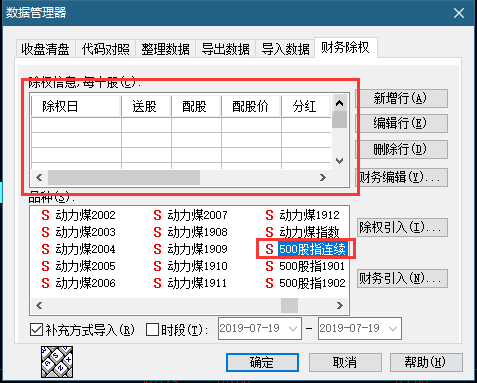Image resolution: width=477 pixels, height=383 pixels.
Task: Select 动力煤1910 in the list
Action: 191,266
